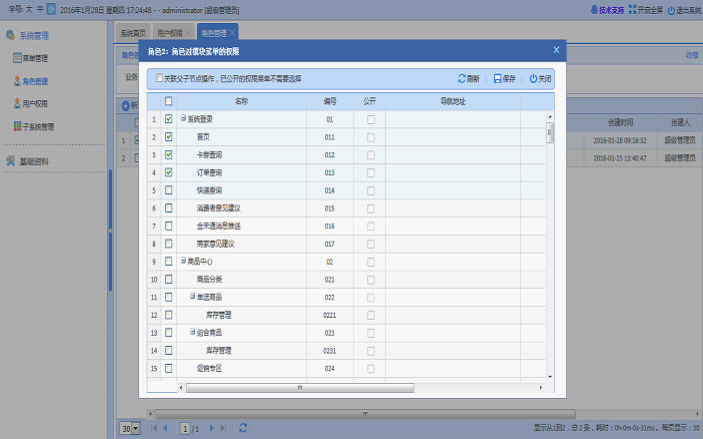Image resolution: width=703 pixels, height=439 pixels.
Task: Click the dialog scrollbar down arrow
Action: point(550,377)
